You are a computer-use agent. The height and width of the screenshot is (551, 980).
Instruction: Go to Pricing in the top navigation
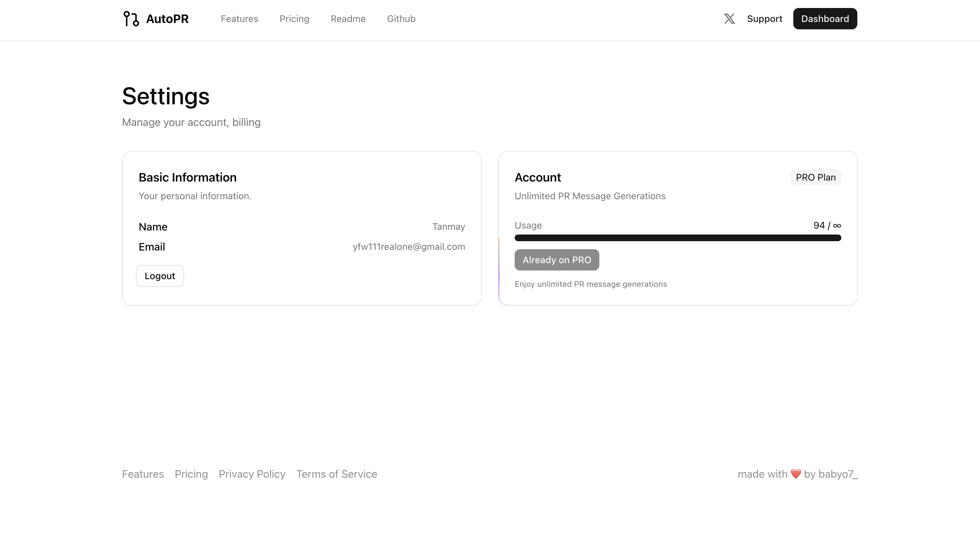pos(294,19)
